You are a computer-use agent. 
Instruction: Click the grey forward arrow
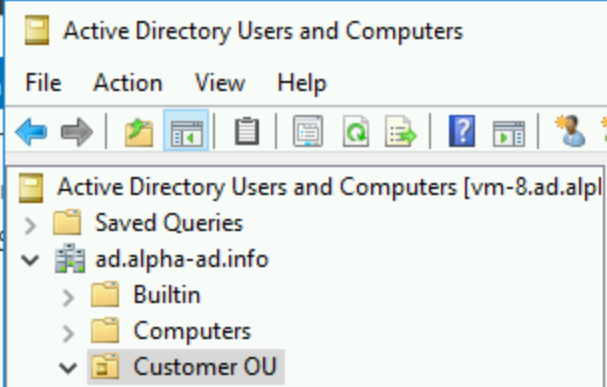[77, 132]
